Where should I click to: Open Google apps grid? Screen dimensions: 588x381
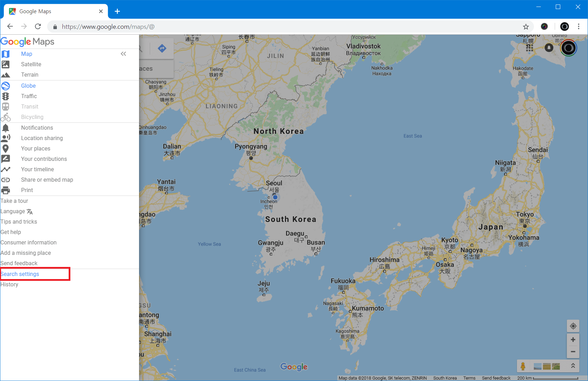(529, 48)
